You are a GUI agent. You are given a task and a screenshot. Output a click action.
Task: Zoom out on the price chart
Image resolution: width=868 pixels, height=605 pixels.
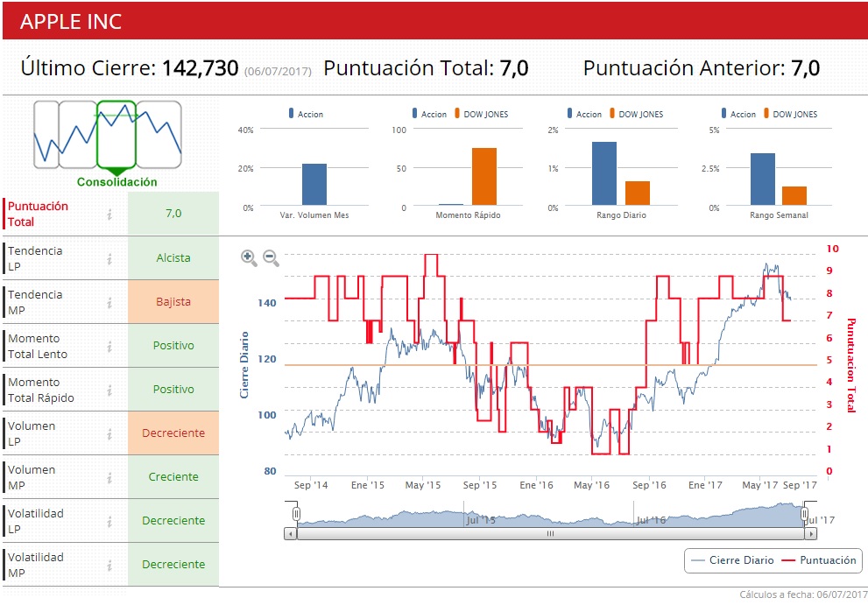coord(272,257)
